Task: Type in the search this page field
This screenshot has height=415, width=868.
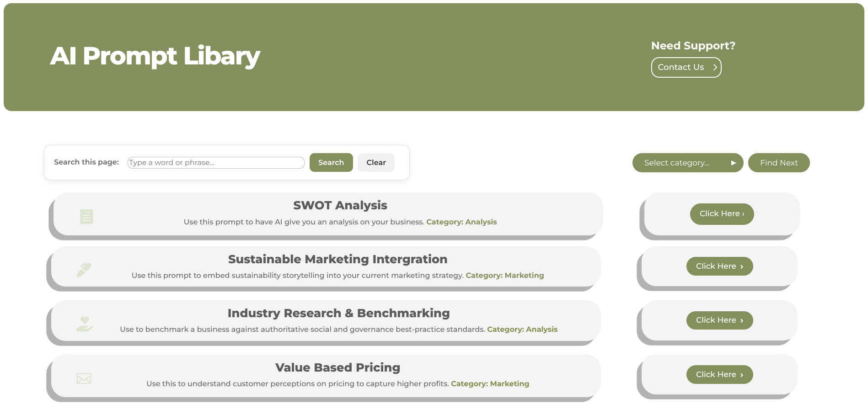Action: click(x=215, y=163)
